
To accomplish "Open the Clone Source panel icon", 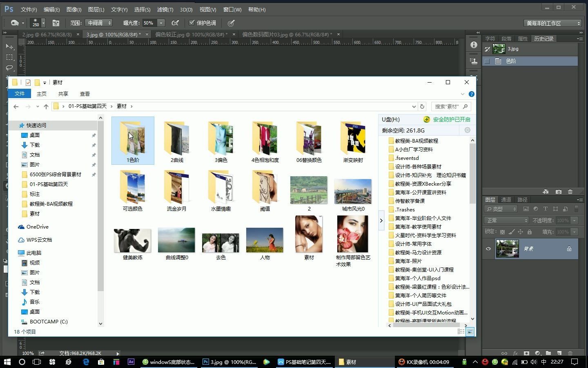I will [x=474, y=61].
